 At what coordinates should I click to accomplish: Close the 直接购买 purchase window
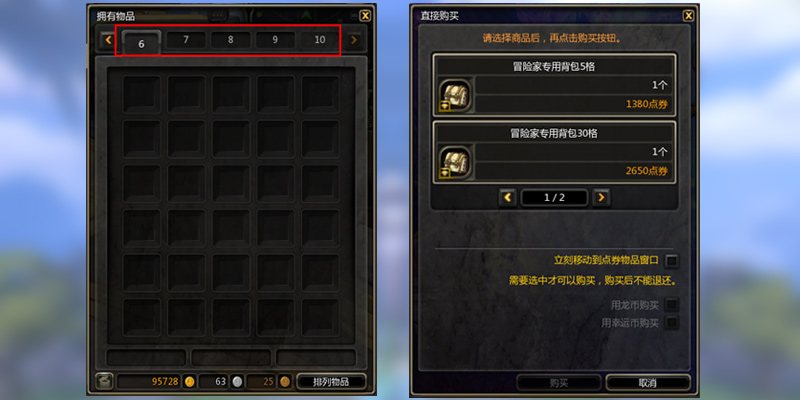click(x=688, y=16)
